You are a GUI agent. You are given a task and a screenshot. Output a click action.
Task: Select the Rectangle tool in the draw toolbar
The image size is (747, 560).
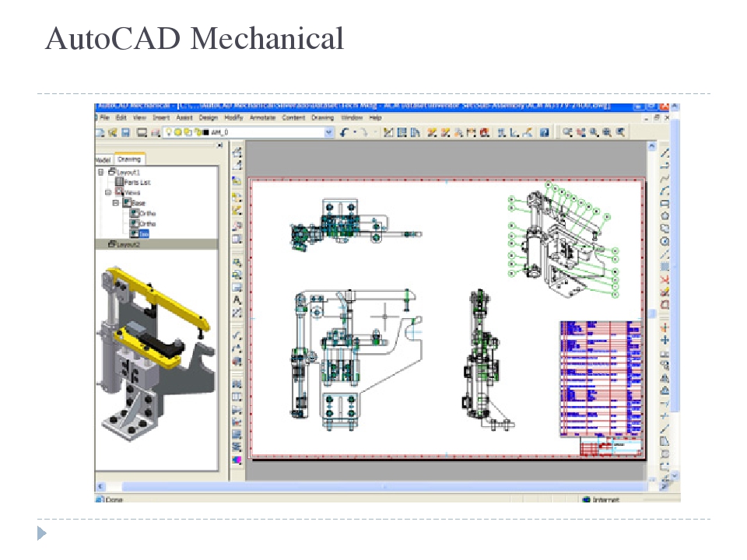point(665,204)
